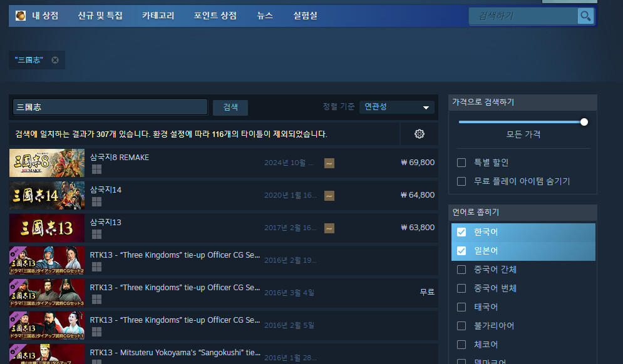Click the 2024년 10월 release date
The width and height of the screenshot is (623, 364).
click(x=289, y=163)
